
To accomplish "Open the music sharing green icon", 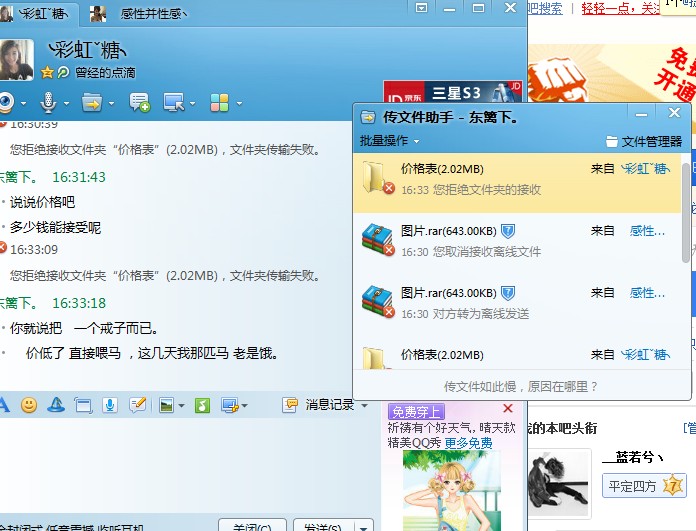I will pos(202,405).
